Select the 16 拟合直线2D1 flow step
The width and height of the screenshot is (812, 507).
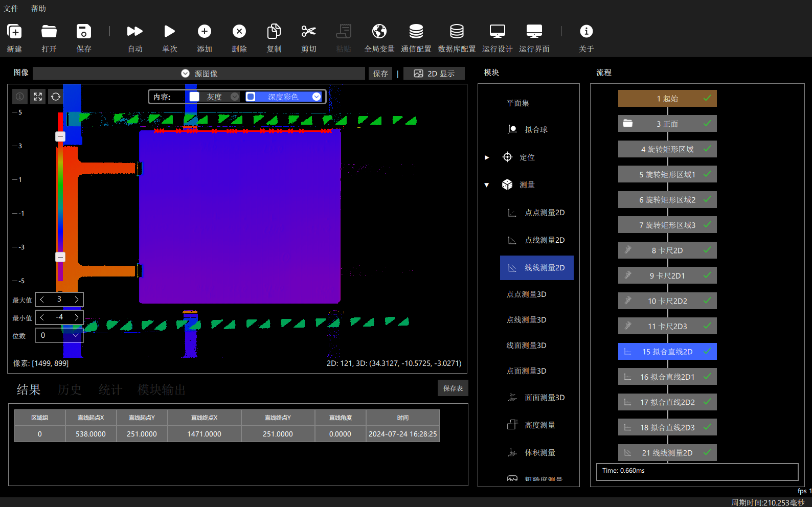(667, 377)
